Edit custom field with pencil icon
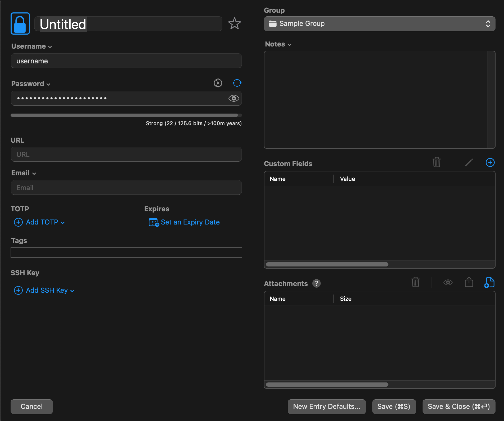Viewport: 504px width, 421px height. pyautogui.click(x=469, y=162)
